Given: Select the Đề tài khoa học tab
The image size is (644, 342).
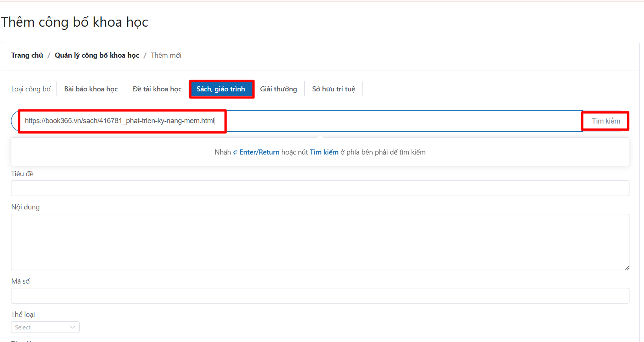Looking at the screenshot, I should click(157, 89).
